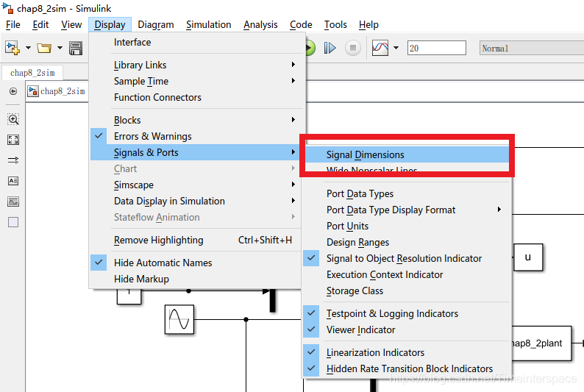Select the Zoom In palette tool

pos(13,119)
